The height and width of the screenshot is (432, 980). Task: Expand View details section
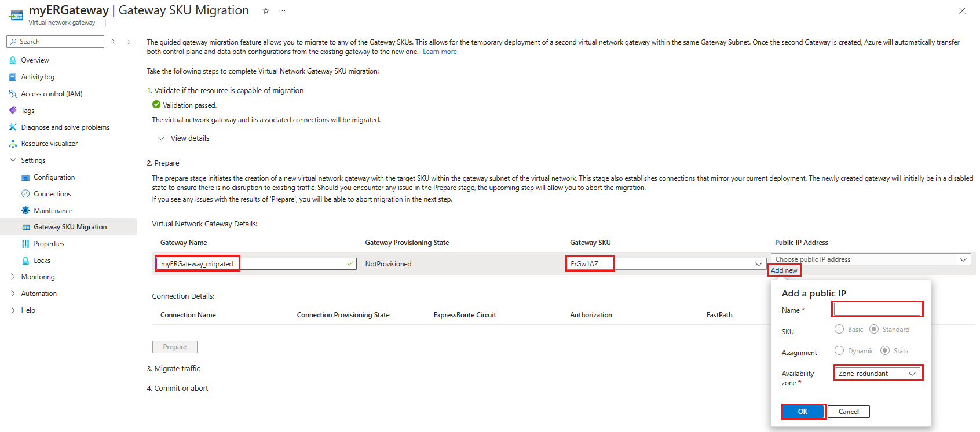coord(184,138)
